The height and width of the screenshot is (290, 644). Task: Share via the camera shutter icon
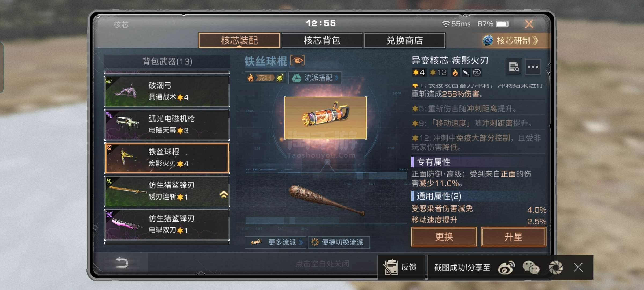coord(555,267)
